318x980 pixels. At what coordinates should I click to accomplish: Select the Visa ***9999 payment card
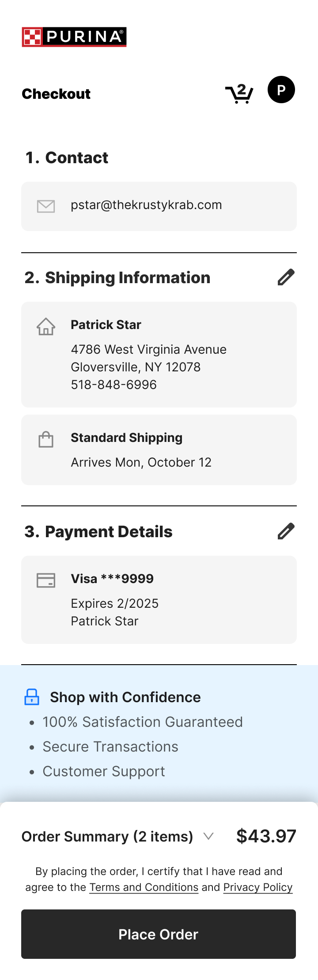point(159,600)
